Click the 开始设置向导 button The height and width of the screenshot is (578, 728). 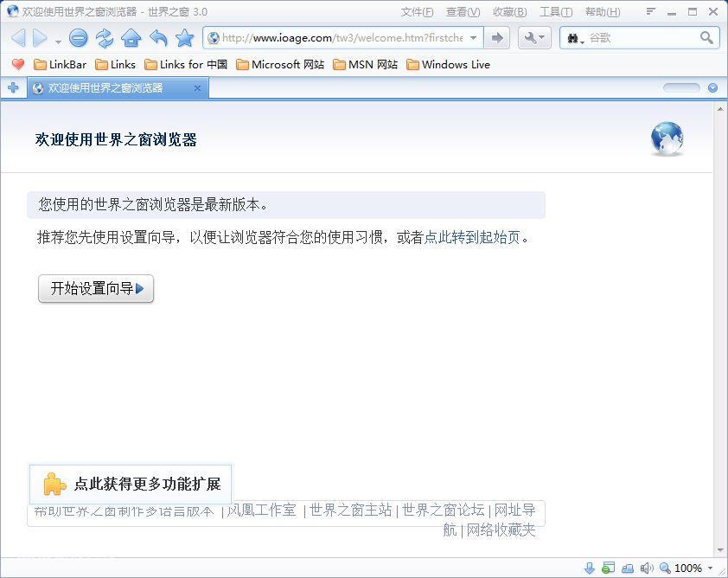point(96,288)
